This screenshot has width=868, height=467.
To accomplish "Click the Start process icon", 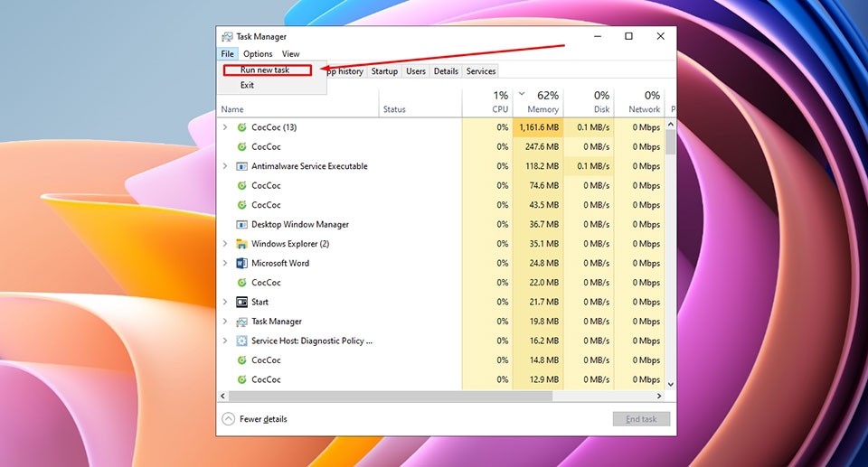I will click(242, 302).
